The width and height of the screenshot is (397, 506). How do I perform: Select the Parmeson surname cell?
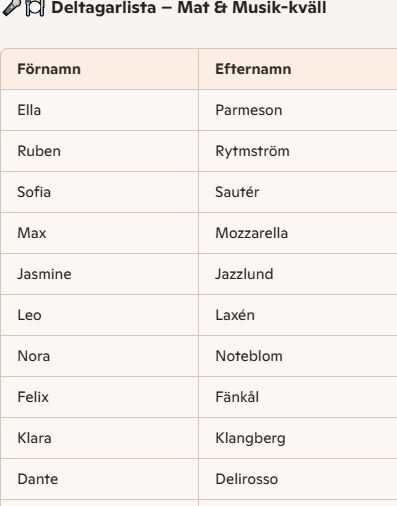(298, 110)
